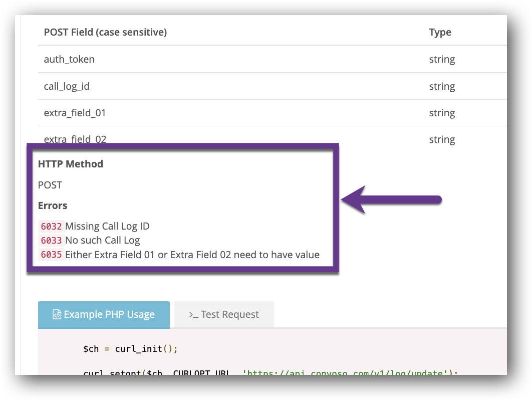532x400 pixels.
Task: Click the purple arrow annotation
Action: click(x=391, y=199)
